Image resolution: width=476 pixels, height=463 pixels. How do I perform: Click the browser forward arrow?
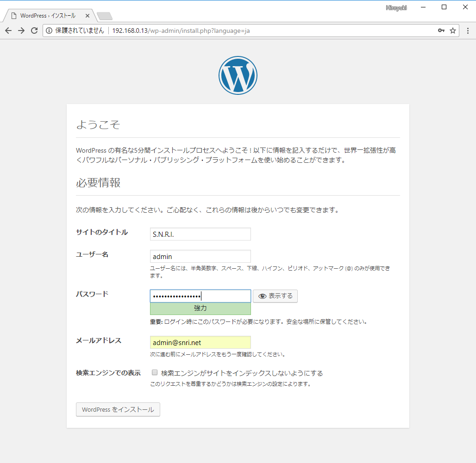point(21,31)
